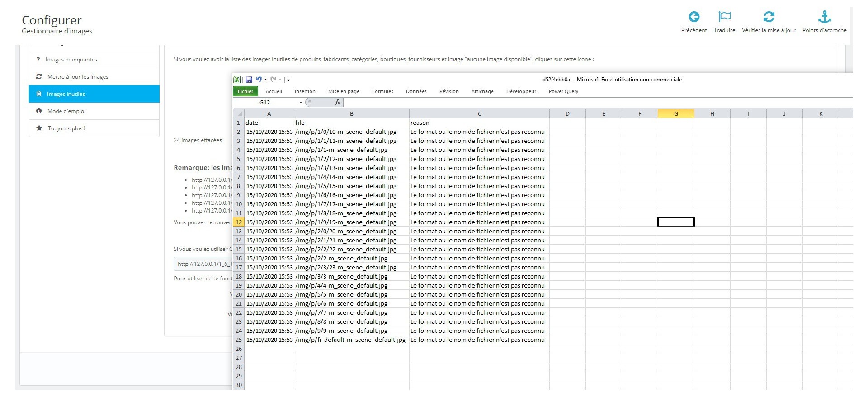Go to Mode d'emploi section
The height and width of the screenshot is (397, 868).
click(x=66, y=111)
